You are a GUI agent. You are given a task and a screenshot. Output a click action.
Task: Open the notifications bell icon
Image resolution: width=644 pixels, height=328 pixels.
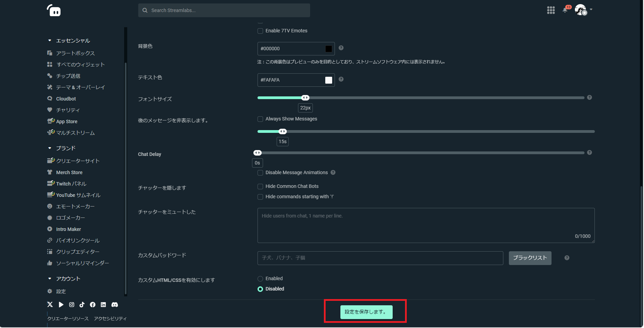point(565,10)
